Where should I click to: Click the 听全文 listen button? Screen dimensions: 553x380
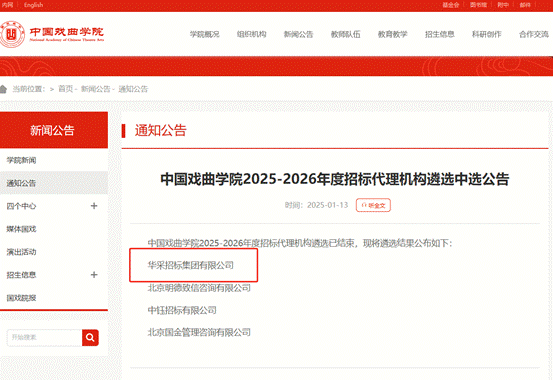pyautogui.click(x=373, y=205)
